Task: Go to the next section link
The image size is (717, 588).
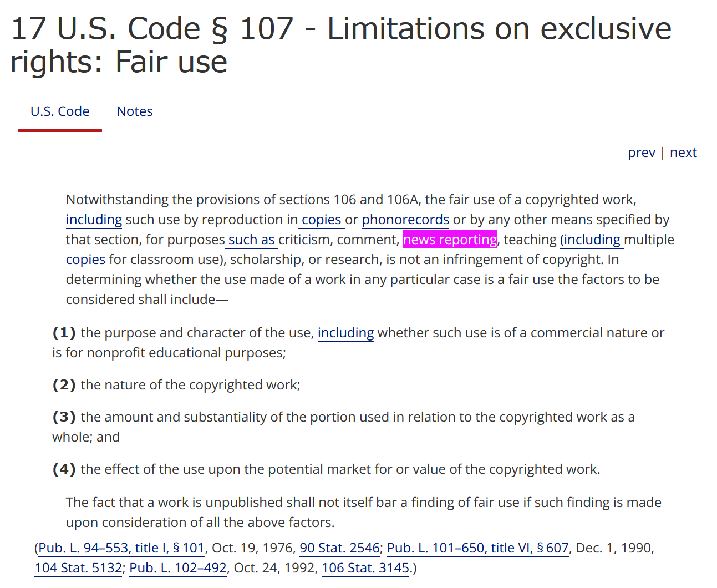Action: [x=683, y=153]
